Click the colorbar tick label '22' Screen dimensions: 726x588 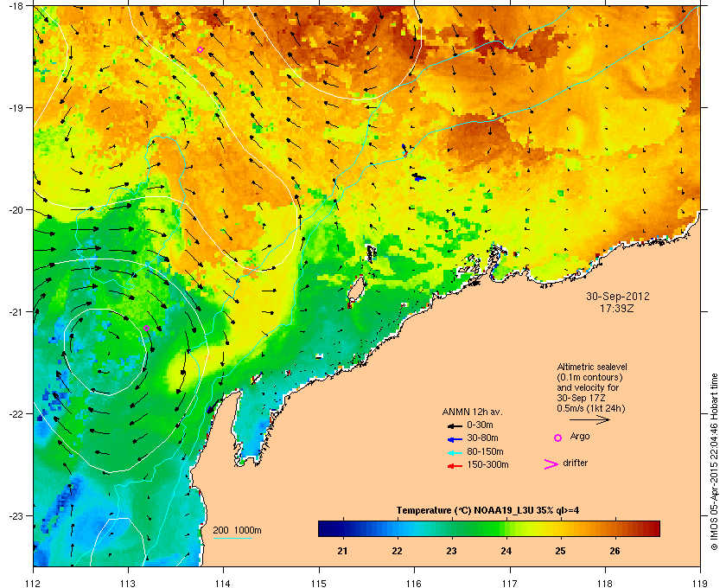point(397,551)
